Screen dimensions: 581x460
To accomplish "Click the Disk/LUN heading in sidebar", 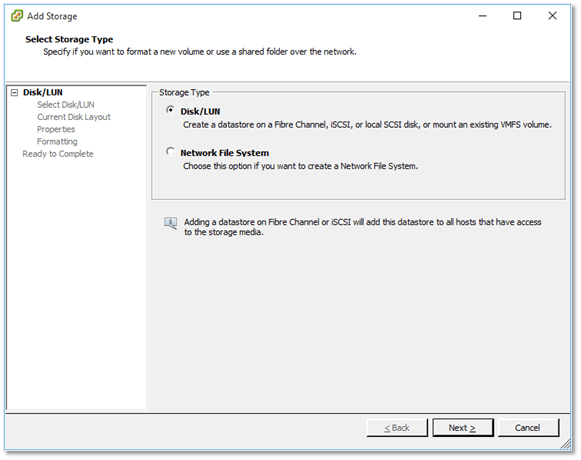I will point(43,92).
